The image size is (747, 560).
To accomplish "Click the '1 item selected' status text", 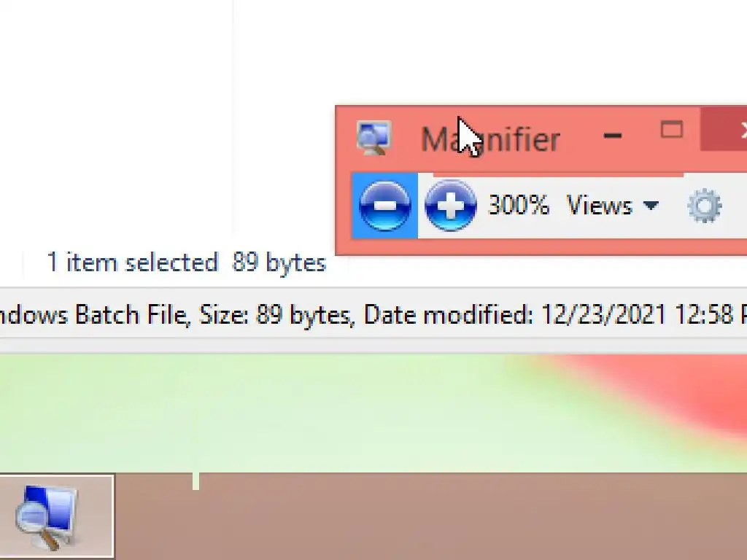I will pyautogui.click(x=133, y=262).
